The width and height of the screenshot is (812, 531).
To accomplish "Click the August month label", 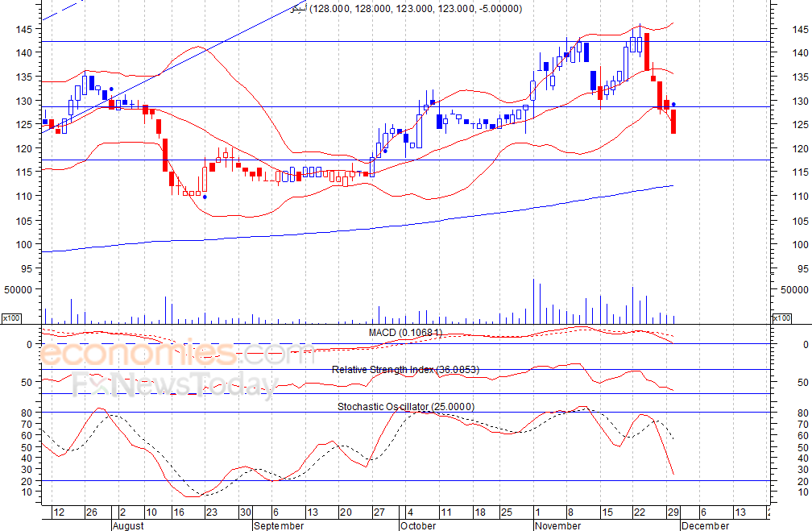I will coord(128,526).
